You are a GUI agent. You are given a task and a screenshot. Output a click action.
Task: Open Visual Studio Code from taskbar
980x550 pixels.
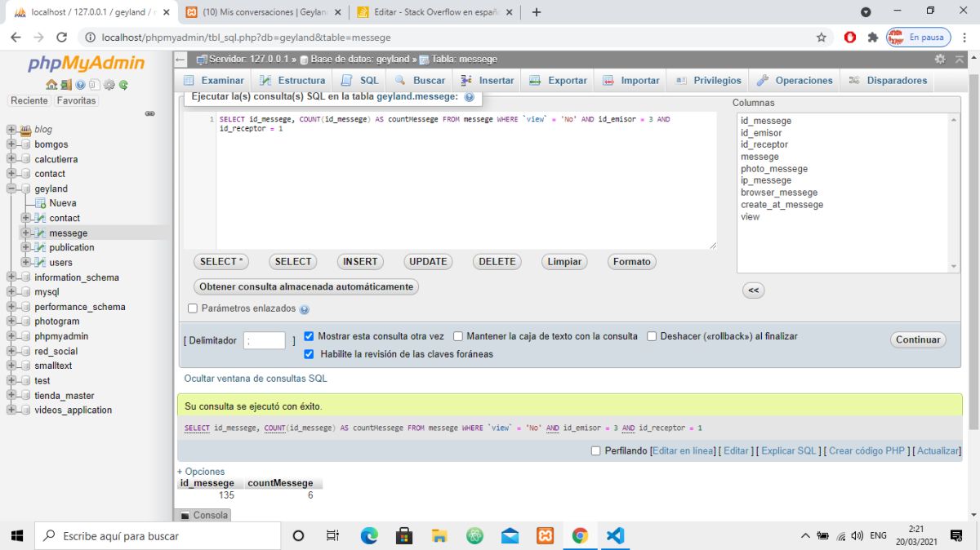tap(615, 536)
